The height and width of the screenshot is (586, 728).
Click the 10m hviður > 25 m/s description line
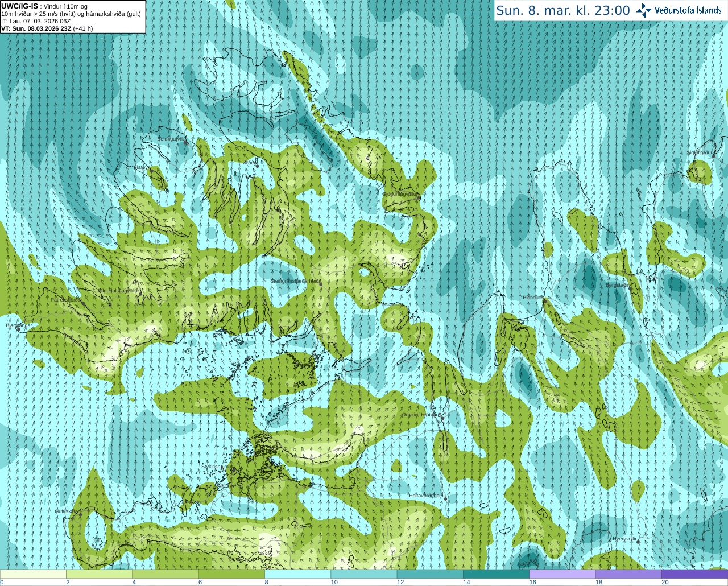pos(71,14)
